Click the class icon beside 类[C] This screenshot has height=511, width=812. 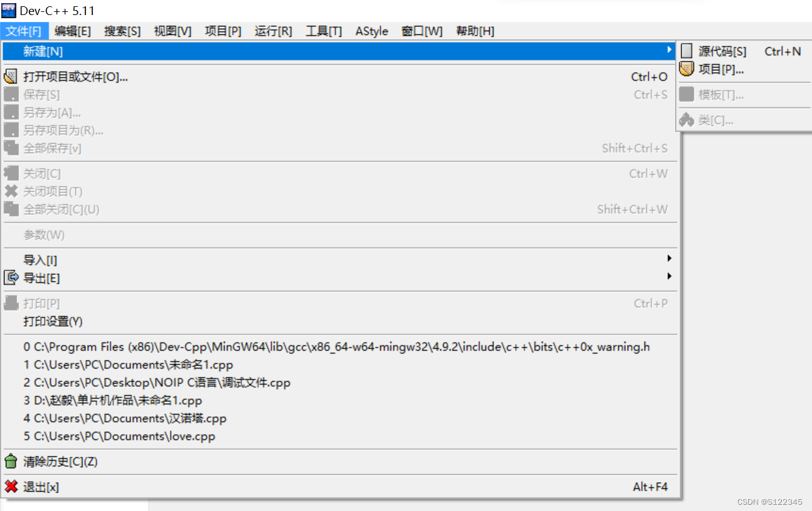[x=687, y=120]
